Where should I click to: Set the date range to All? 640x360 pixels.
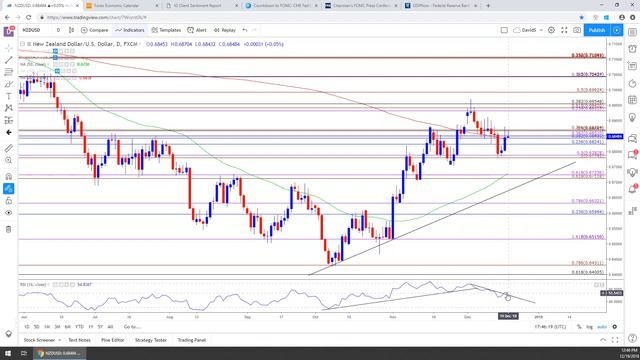[x=110, y=327]
